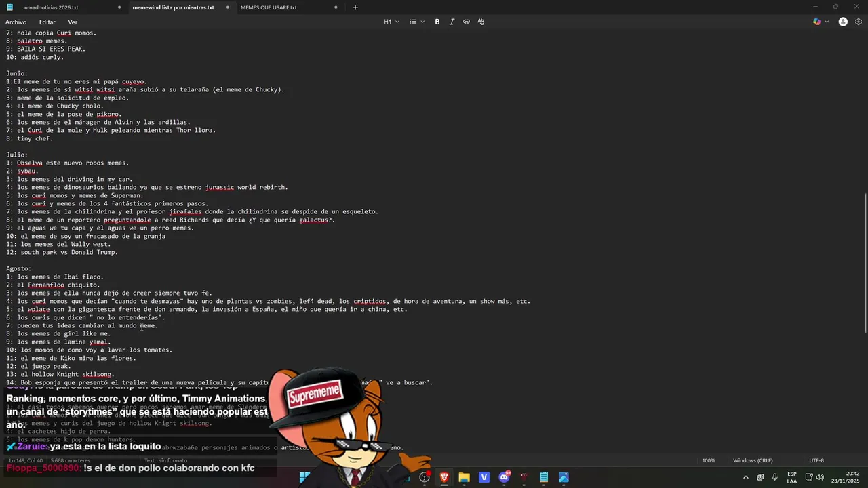Switch to MEMES QUE USARE.txt tab
Screen dimensions: 868x488
click(x=269, y=7)
